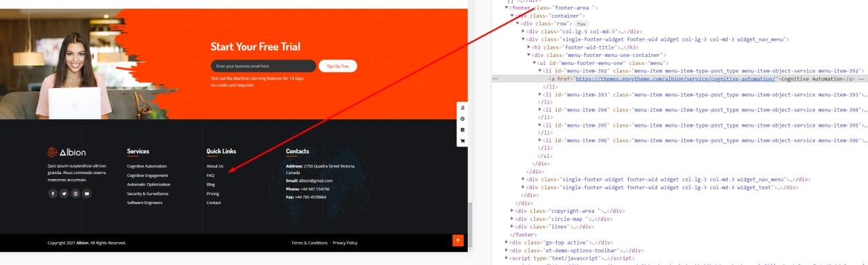Open the Blog quick link
This screenshot has width=868, height=265.
coord(211,184)
